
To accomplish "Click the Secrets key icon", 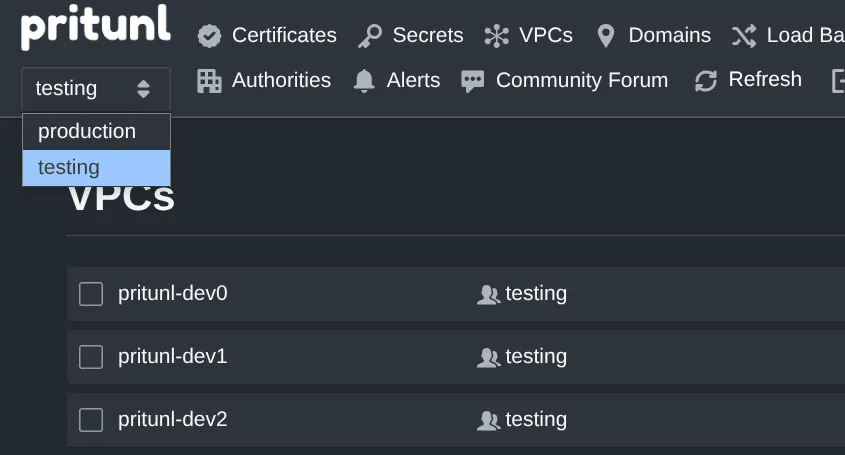I will pos(370,36).
